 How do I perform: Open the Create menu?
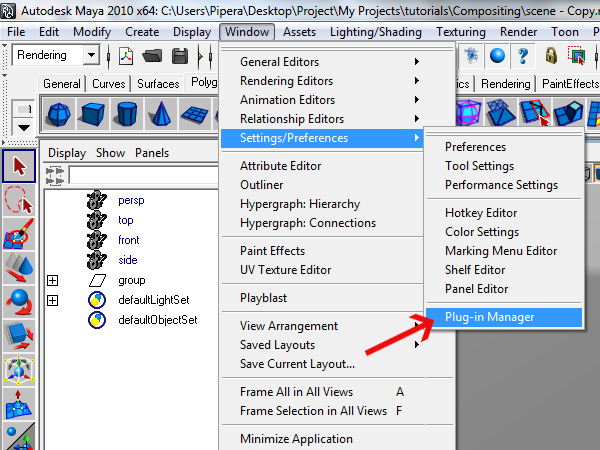[142, 32]
